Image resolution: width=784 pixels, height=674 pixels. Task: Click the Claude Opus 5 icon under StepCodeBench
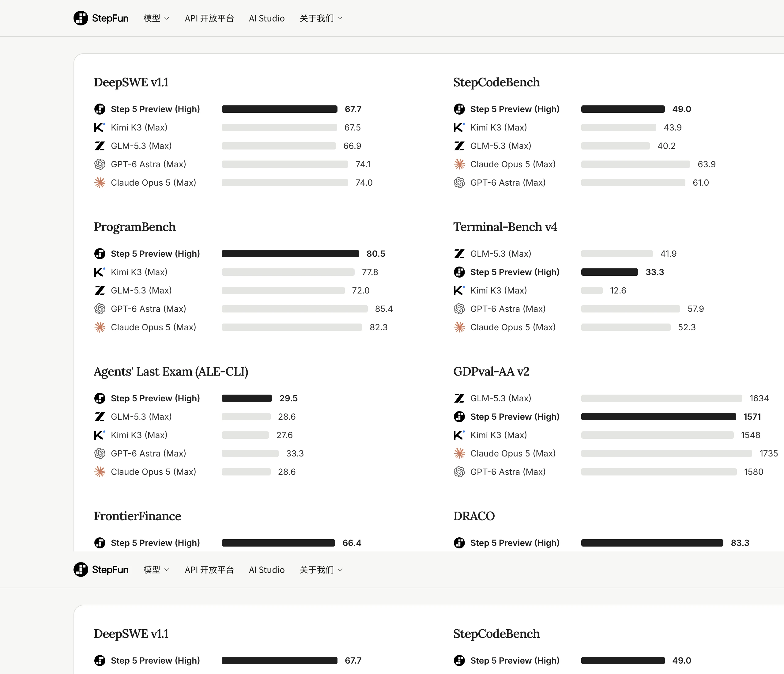pyautogui.click(x=459, y=164)
